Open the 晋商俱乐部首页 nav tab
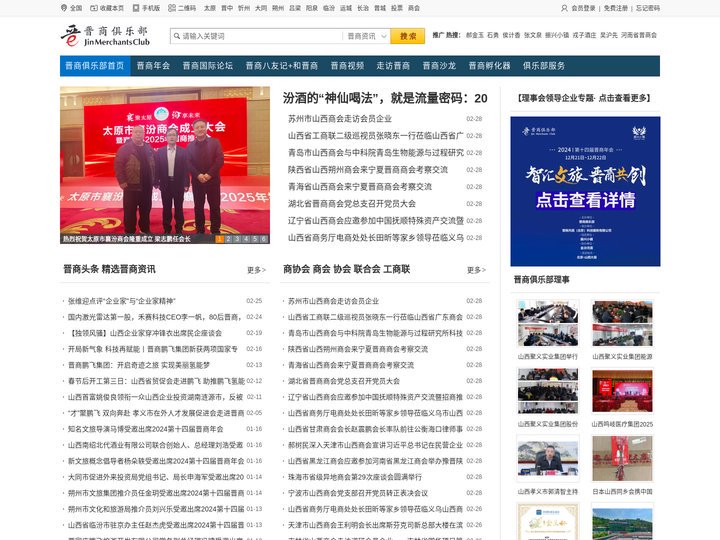 (95, 66)
